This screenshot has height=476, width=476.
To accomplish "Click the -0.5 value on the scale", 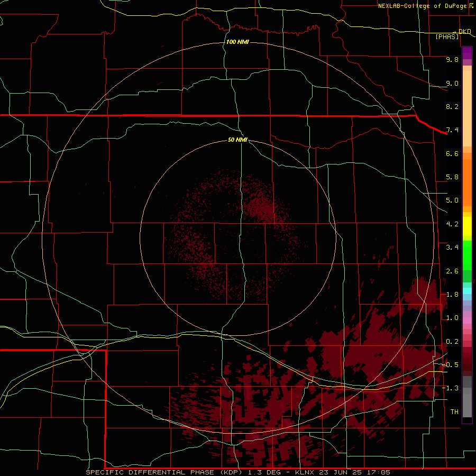I will pyautogui.click(x=450, y=365).
